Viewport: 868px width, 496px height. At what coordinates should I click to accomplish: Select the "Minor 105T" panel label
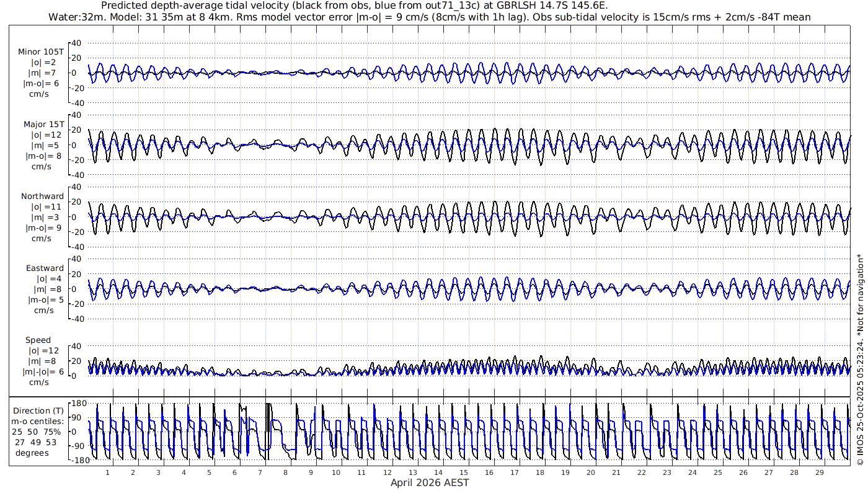tap(41, 52)
